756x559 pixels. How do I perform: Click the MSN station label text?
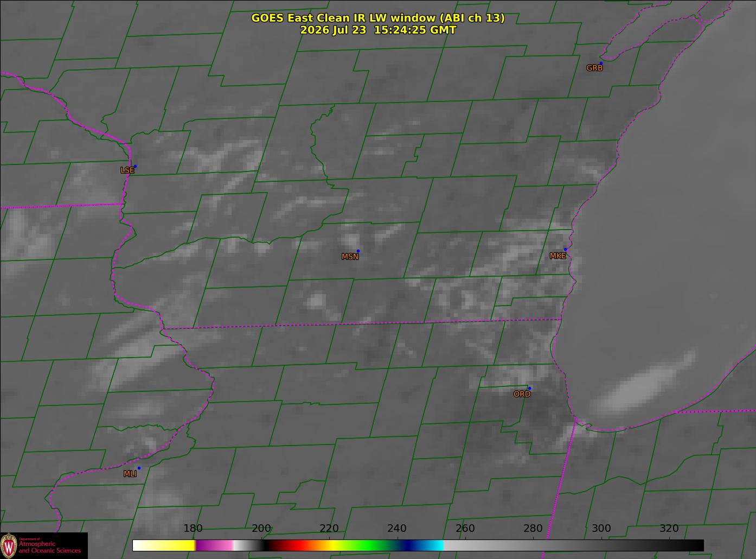click(350, 257)
